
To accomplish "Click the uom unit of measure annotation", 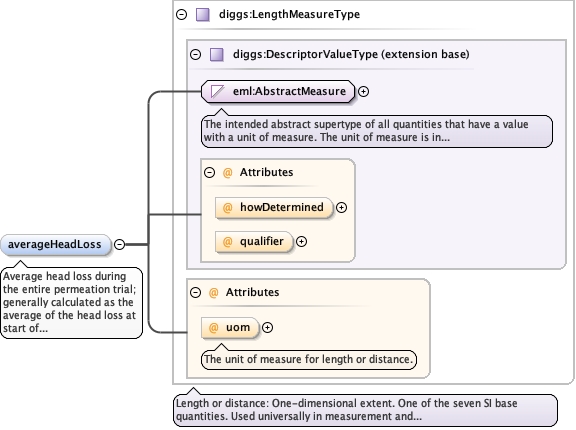I will (309, 359).
